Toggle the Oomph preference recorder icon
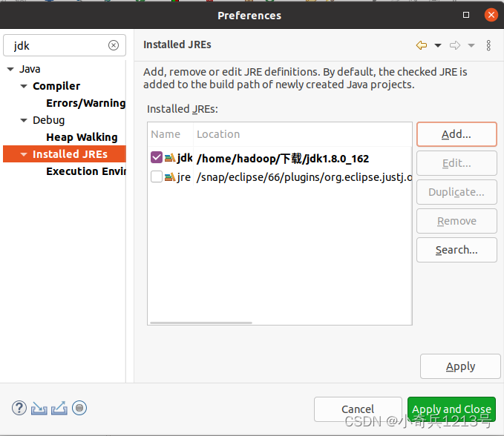This screenshot has width=504, height=436. (x=79, y=408)
